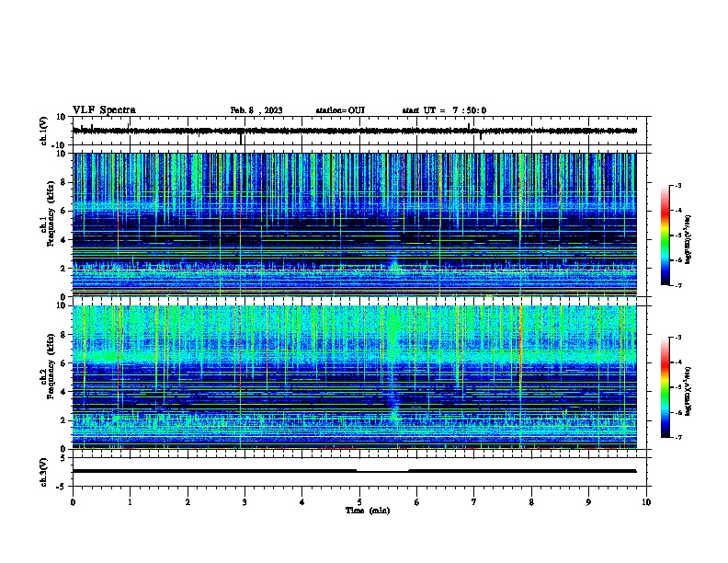Image resolution: width=728 pixels, height=563 pixels.
Task: Click the "-7" label of ch.2 color bar
Action: [677, 437]
